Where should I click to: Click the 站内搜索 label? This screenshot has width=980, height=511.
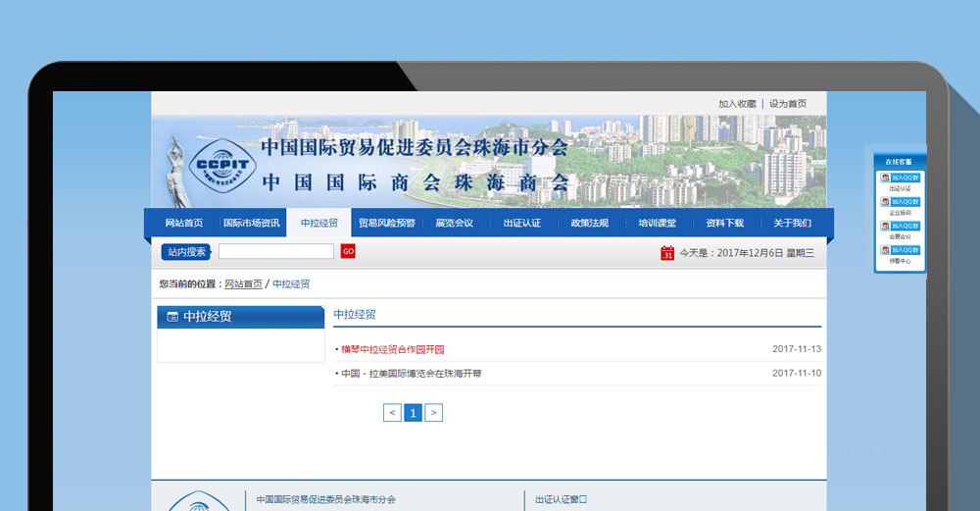click(186, 251)
